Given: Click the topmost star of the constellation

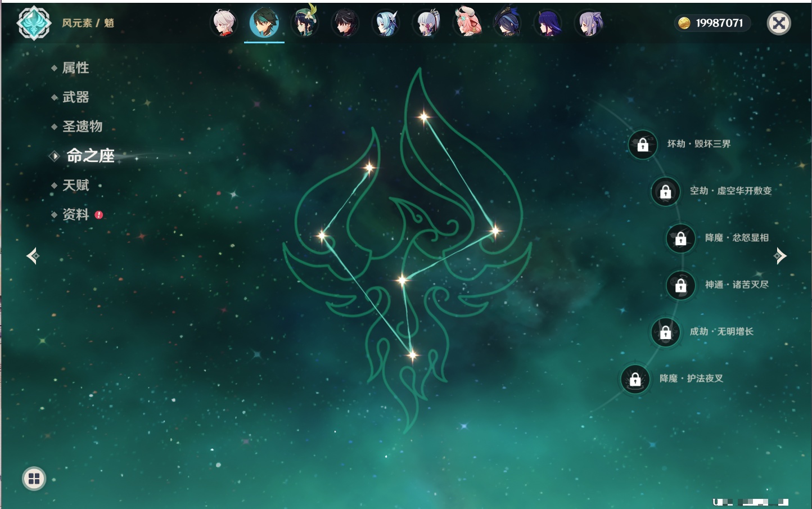Looking at the screenshot, I should tap(423, 117).
